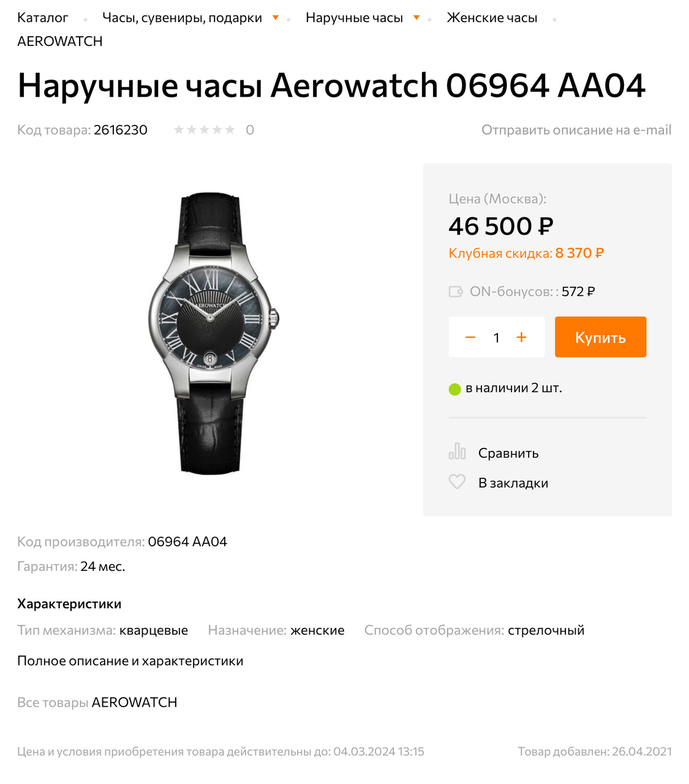Click Все товары AEROWATCH link

click(97, 703)
